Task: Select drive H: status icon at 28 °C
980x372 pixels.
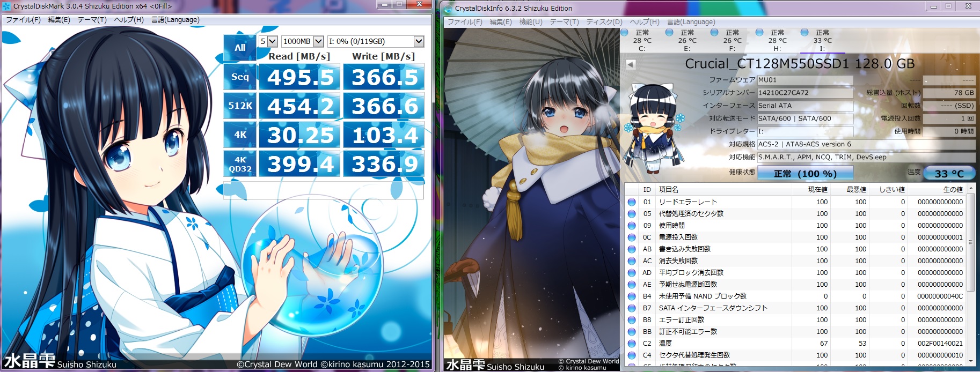Action: click(759, 32)
